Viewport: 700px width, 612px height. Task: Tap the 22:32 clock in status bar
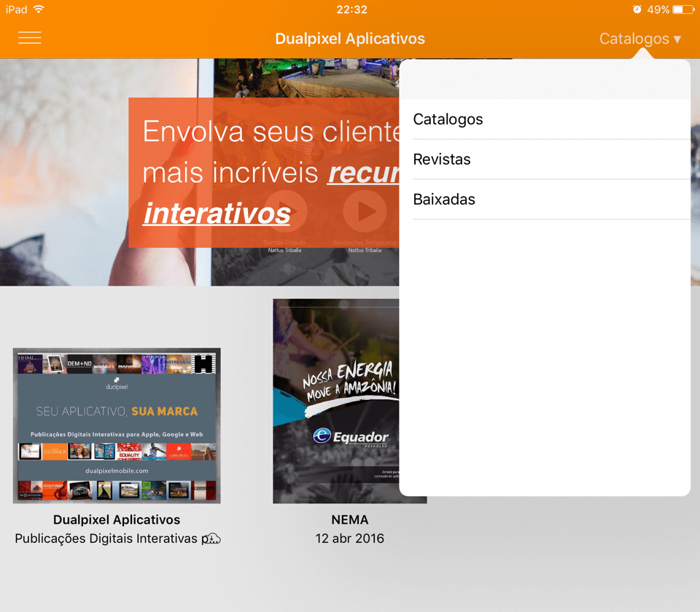[x=351, y=9]
